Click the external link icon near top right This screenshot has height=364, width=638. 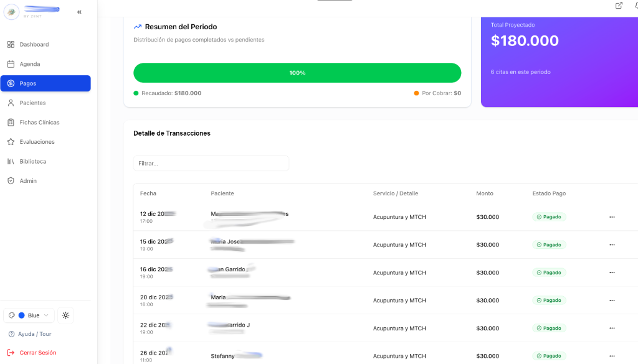[x=618, y=6]
